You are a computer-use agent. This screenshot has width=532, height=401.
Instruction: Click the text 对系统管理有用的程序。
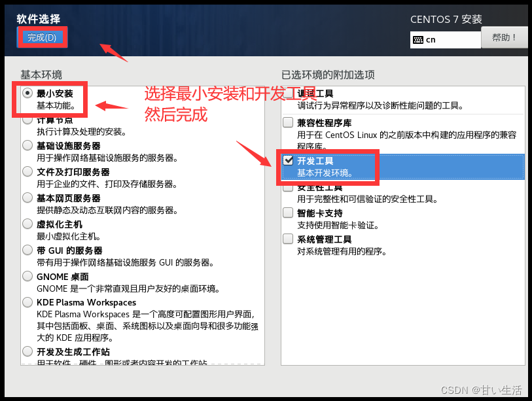342,251
